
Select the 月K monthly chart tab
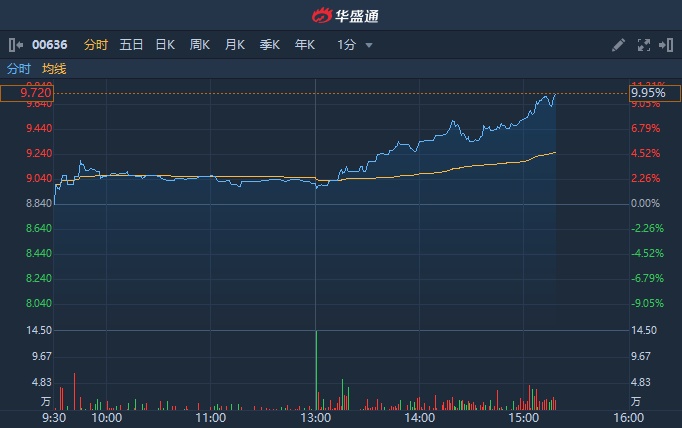(235, 45)
